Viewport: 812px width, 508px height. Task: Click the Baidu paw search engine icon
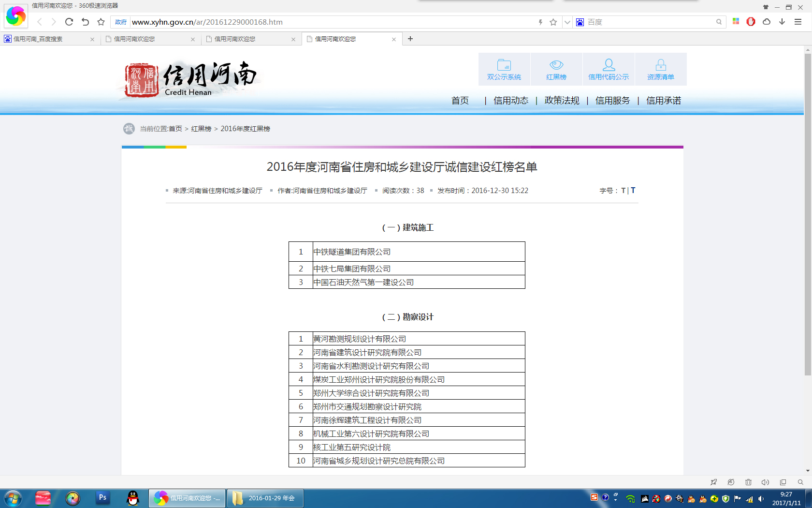(580, 22)
